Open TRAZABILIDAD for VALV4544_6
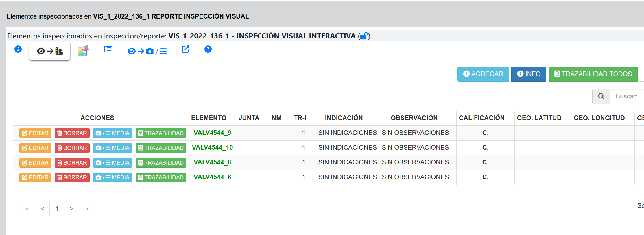Viewport: 644px width, 235px height. coord(161,177)
